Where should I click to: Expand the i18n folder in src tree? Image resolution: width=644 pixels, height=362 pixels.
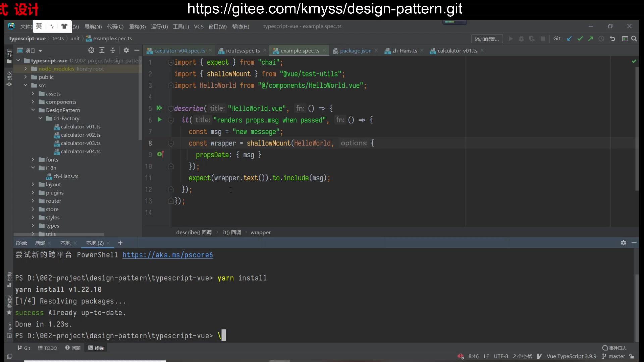(33, 168)
